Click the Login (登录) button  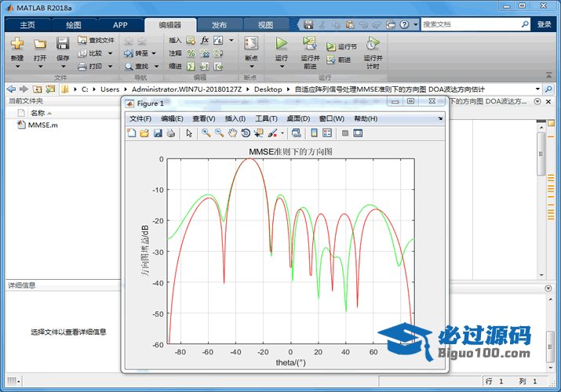tap(545, 24)
